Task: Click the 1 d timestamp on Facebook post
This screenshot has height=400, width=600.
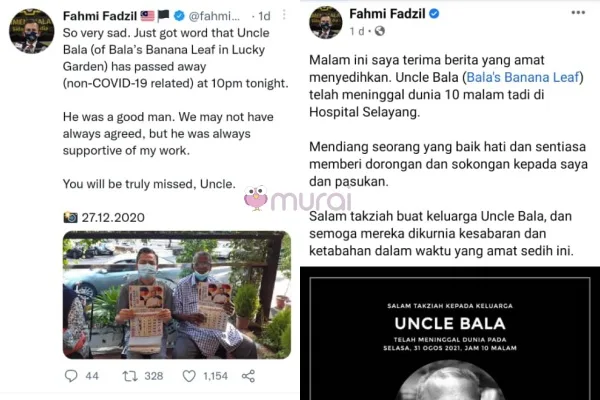Action: coord(357,31)
